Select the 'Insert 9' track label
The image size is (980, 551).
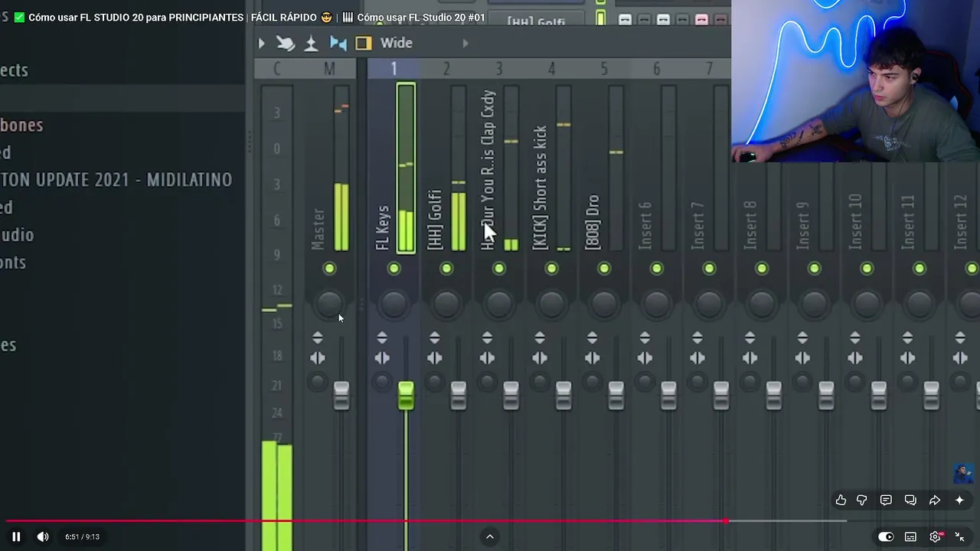click(802, 225)
